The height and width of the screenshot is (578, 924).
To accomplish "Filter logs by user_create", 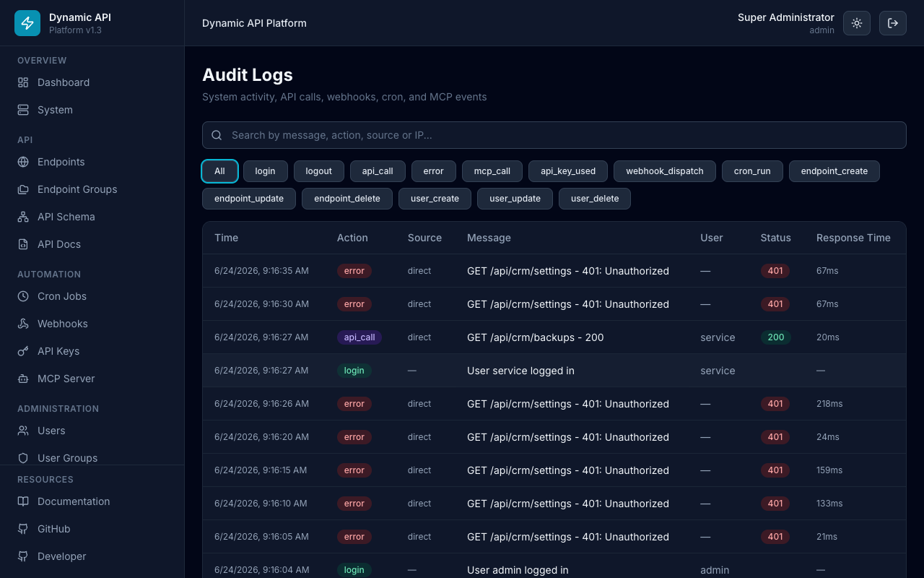I will tap(435, 199).
